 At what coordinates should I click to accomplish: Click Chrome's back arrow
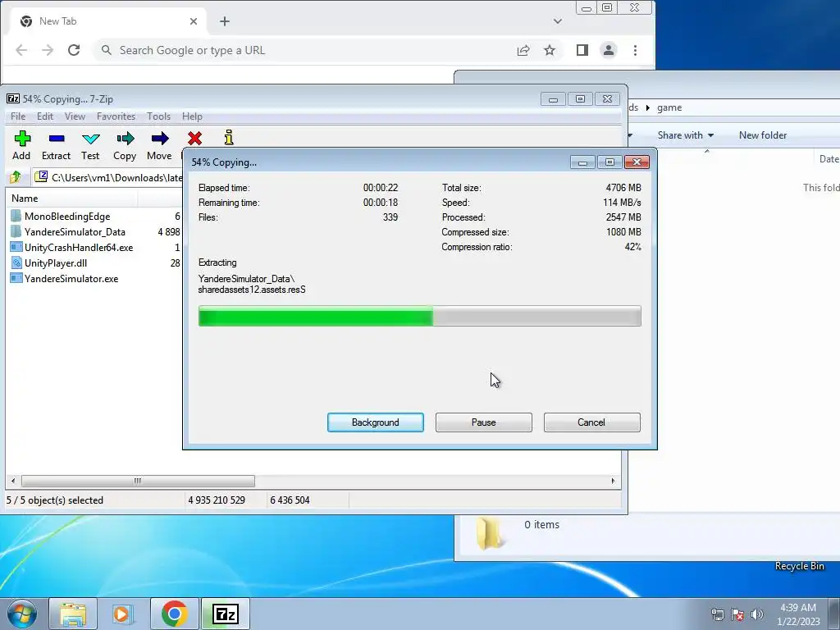pos(21,50)
